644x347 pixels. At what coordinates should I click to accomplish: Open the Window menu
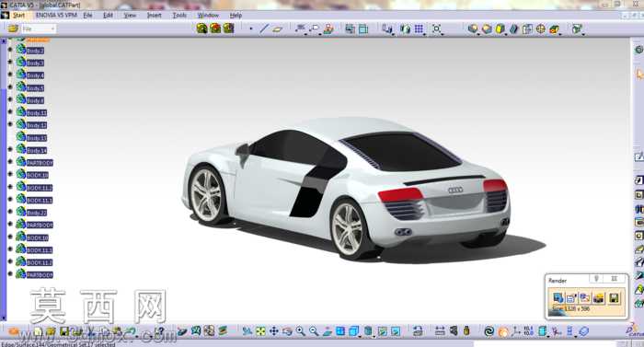[208, 16]
